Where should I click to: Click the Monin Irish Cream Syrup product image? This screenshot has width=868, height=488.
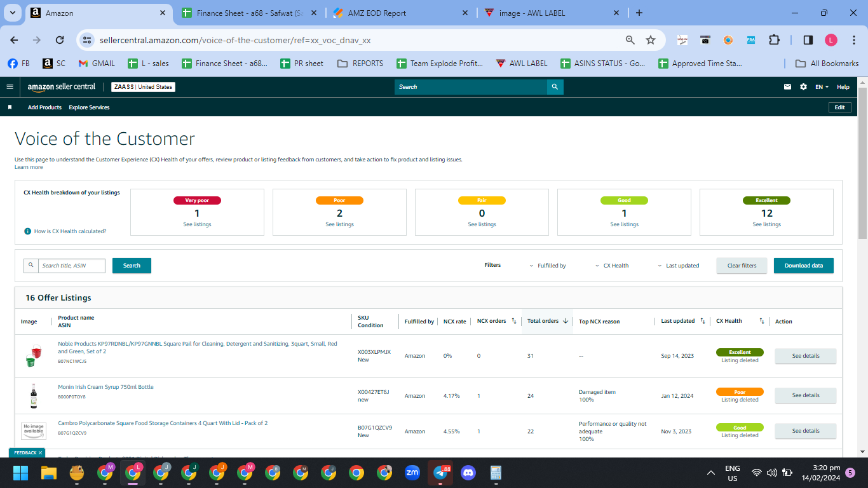click(34, 395)
